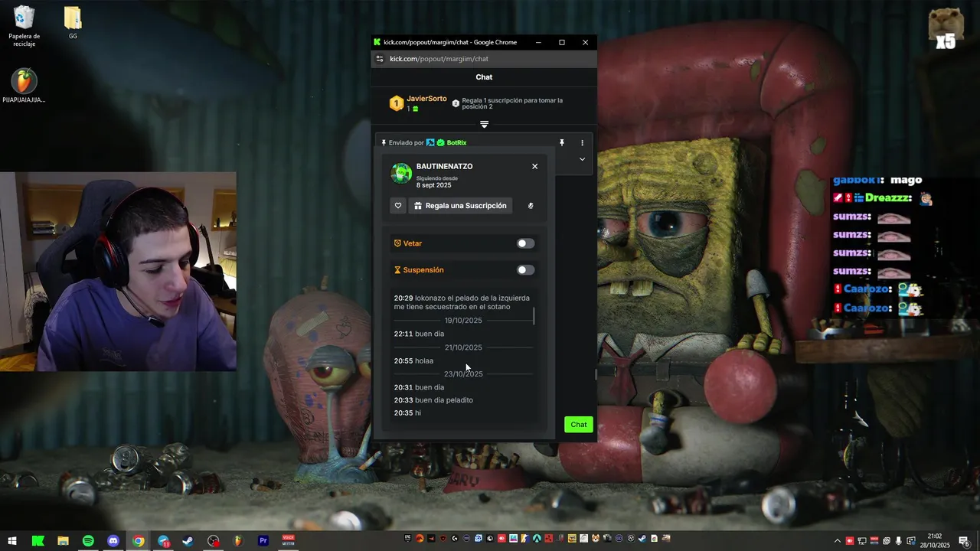
Task: Open the GG folder on desktop
Action: coord(73,23)
